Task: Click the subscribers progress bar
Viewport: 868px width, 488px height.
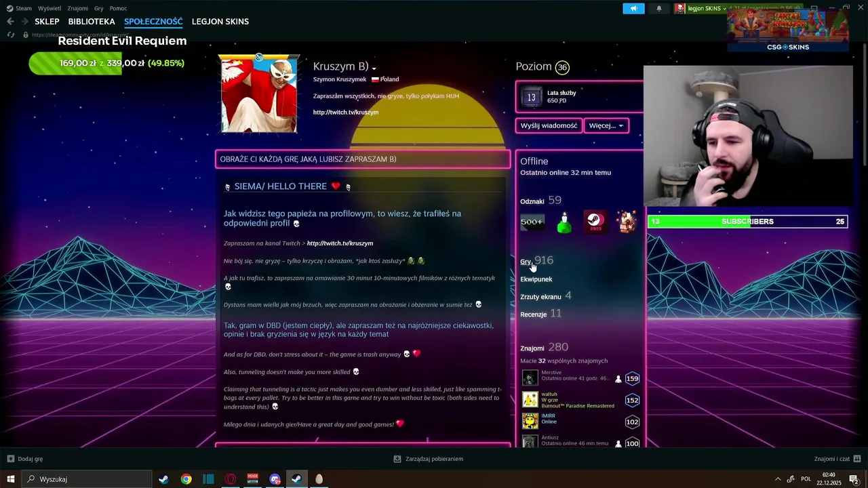Action: (747, 222)
